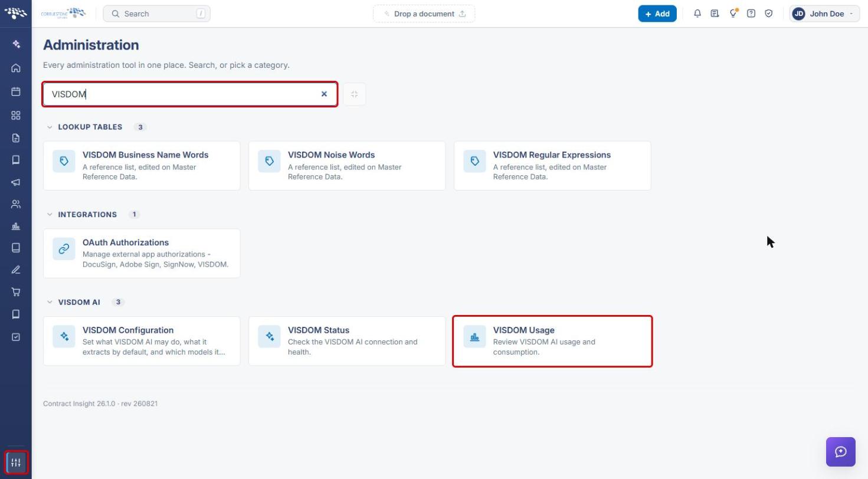Image resolution: width=868 pixels, height=479 pixels.
Task: Open the purple chat assistant button
Action: click(841, 452)
